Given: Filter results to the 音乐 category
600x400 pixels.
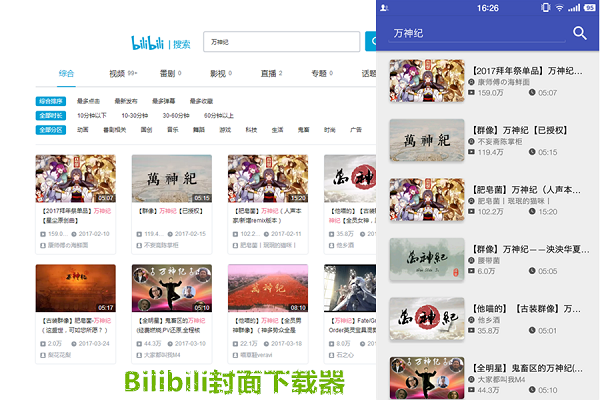Looking at the screenshot, I should coord(173,130).
